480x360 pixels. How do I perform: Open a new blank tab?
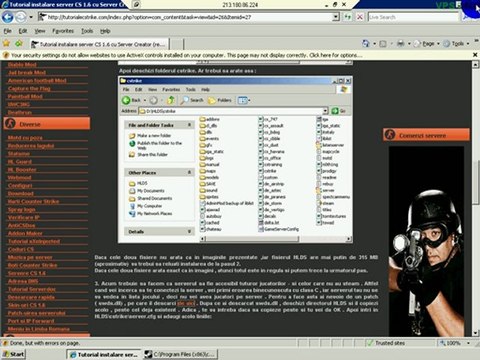coord(177,44)
